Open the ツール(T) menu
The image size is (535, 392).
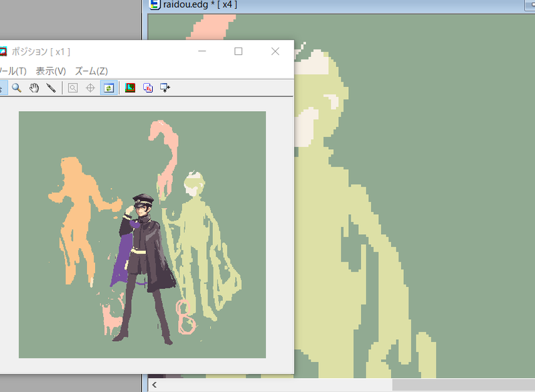13,71
